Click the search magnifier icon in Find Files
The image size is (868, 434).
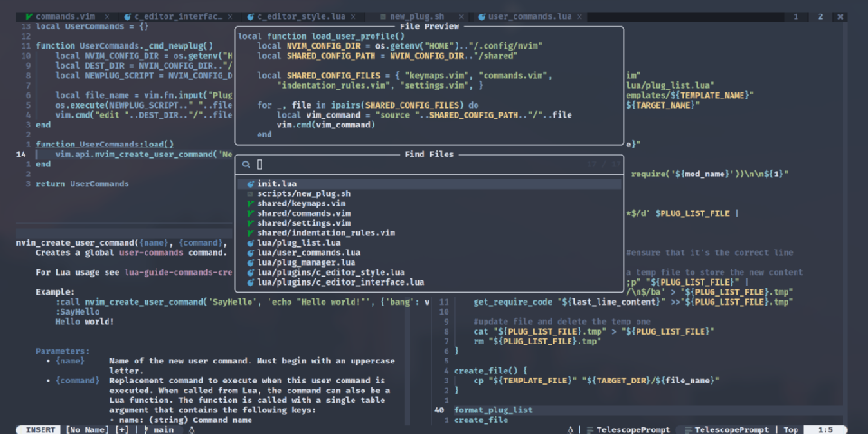pyautogui.click(x=246, y=165)
